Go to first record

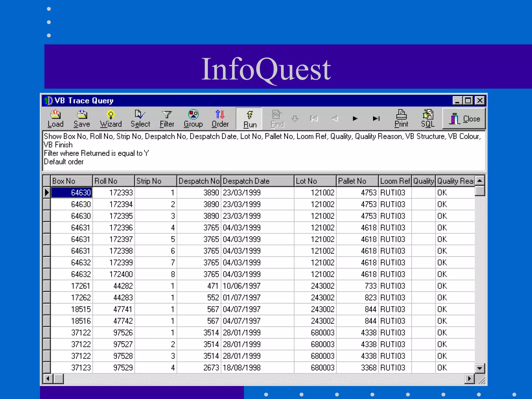point(314,119)
